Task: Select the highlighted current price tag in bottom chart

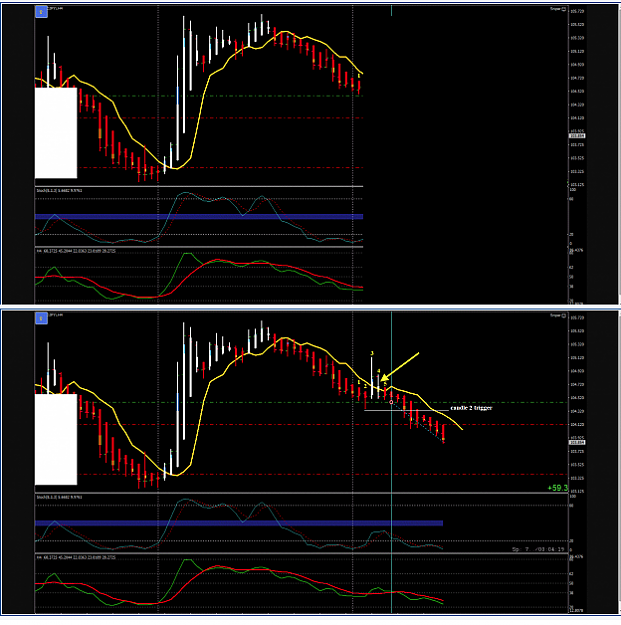Action: click(577, 442)
